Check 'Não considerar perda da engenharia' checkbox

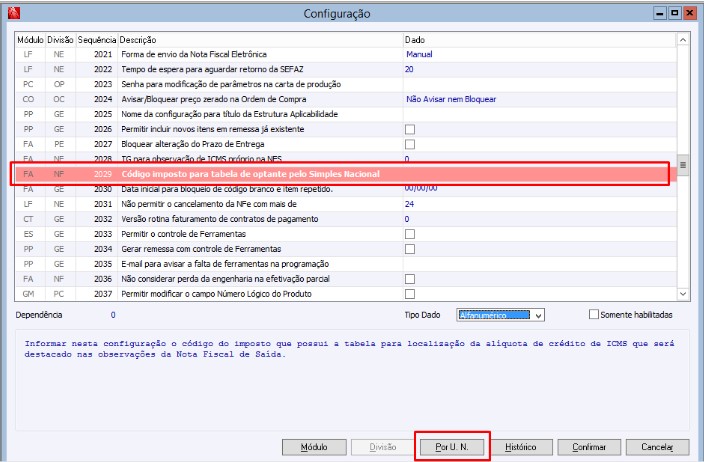pos(409,279)
